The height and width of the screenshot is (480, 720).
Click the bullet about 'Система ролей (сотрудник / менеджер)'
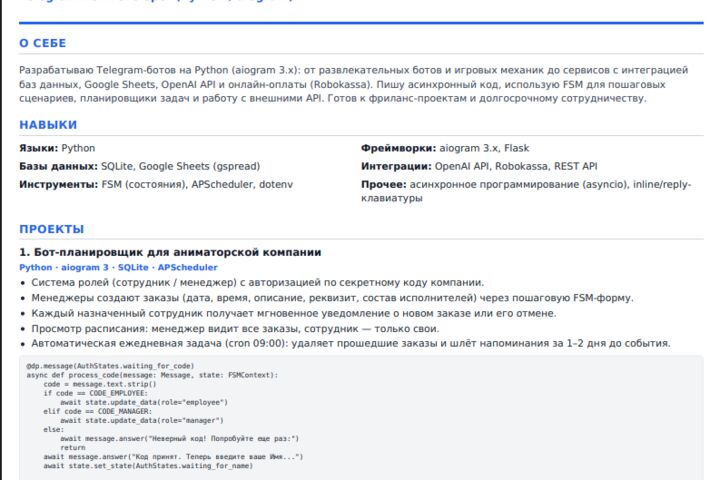point(258,282)
